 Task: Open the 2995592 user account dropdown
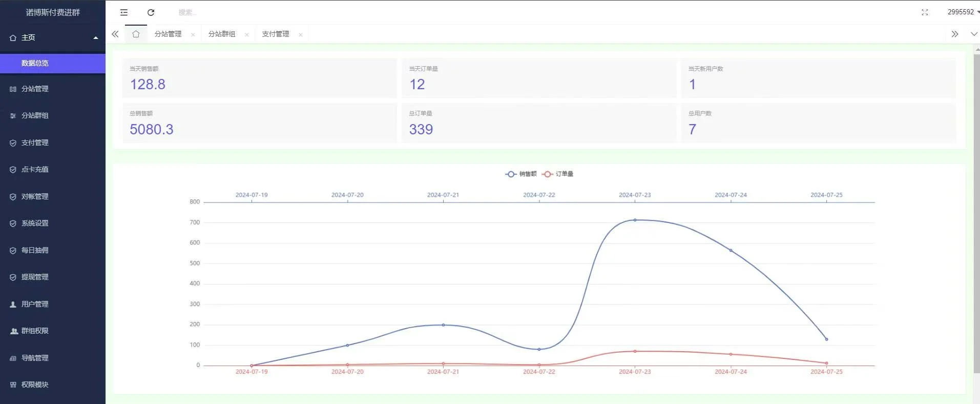[963, 12]
